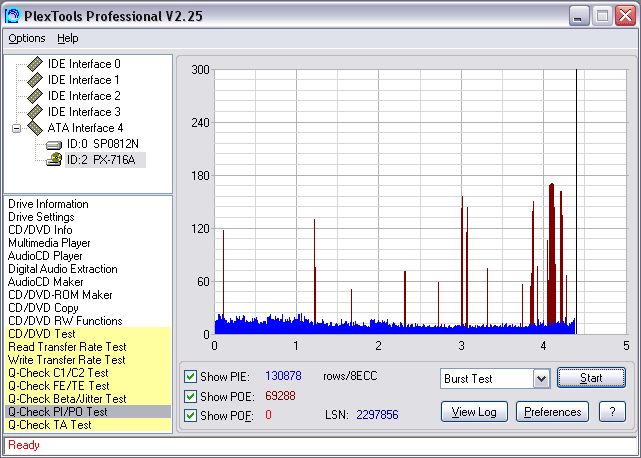Open Multimedia Player function

(49, 243)
